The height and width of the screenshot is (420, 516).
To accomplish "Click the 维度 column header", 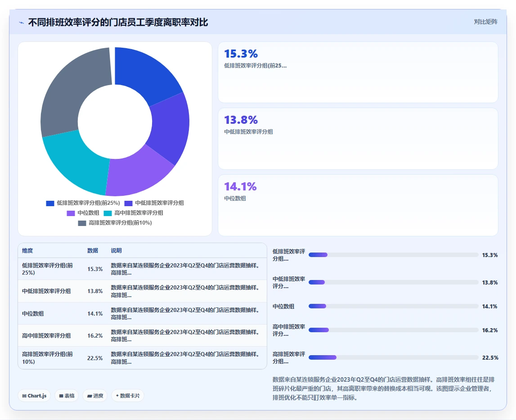I will tap(27, 251).
